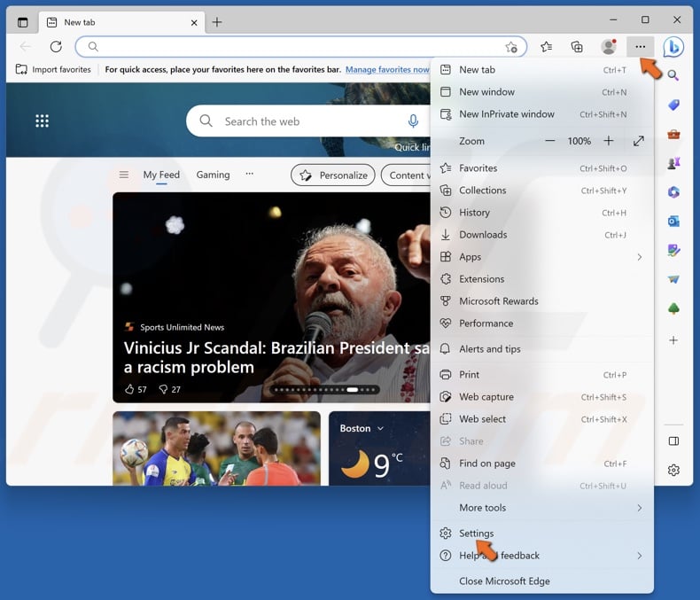Open the sidebar green tree icon

pos(673,308)
